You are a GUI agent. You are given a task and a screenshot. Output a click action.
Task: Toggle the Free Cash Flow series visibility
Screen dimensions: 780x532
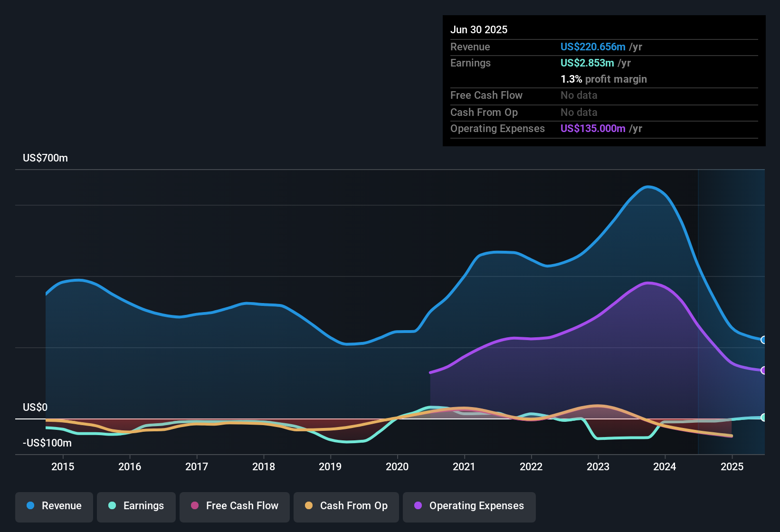click(234, 506)
